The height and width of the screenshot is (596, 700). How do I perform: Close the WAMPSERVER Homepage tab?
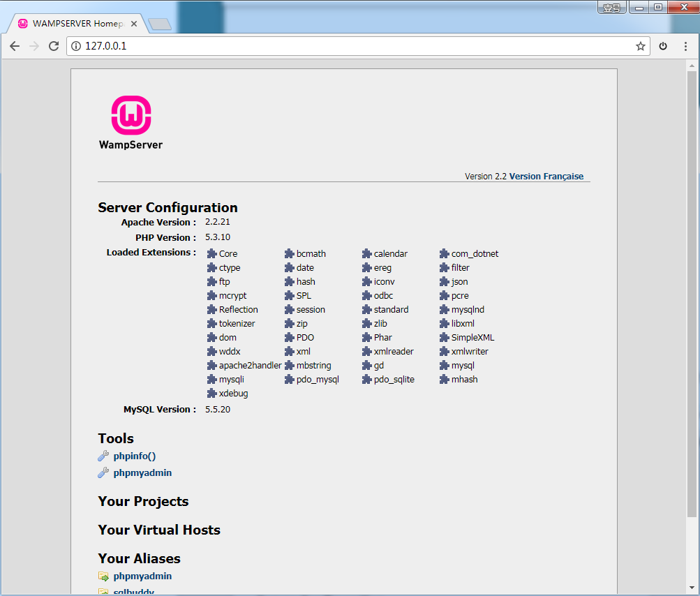tap(134, 24)
